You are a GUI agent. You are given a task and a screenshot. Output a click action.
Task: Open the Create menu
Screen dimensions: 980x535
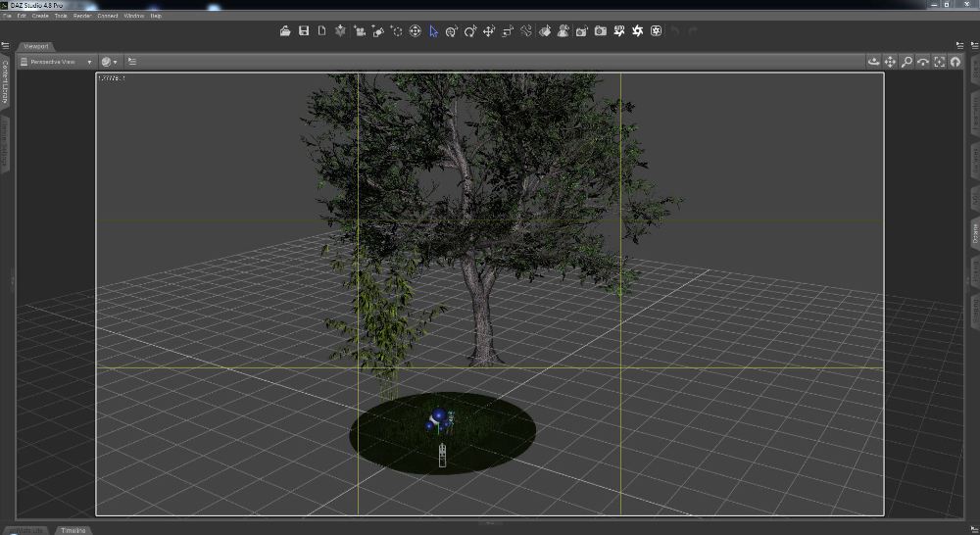[x=40, y=16]
